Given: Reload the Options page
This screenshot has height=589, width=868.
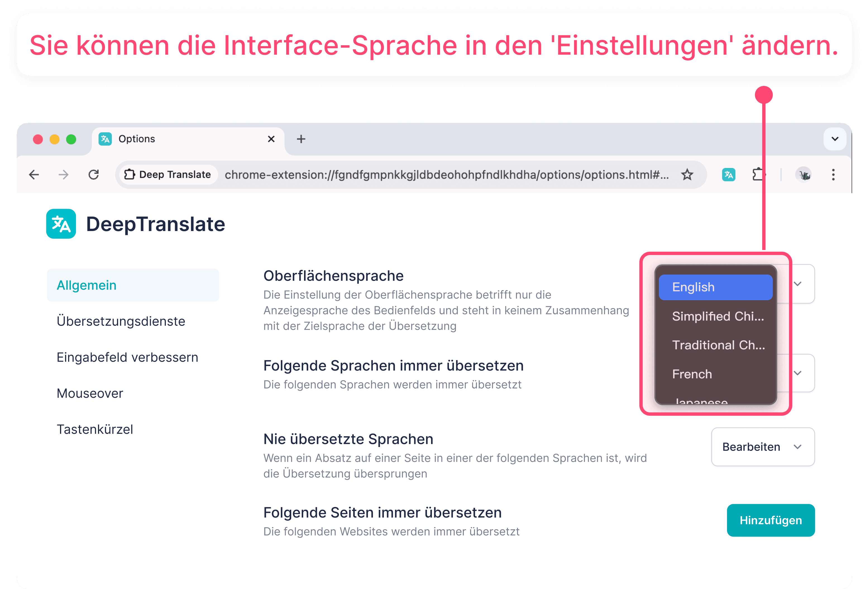Looking at the screenshot, I should [94, 175].
